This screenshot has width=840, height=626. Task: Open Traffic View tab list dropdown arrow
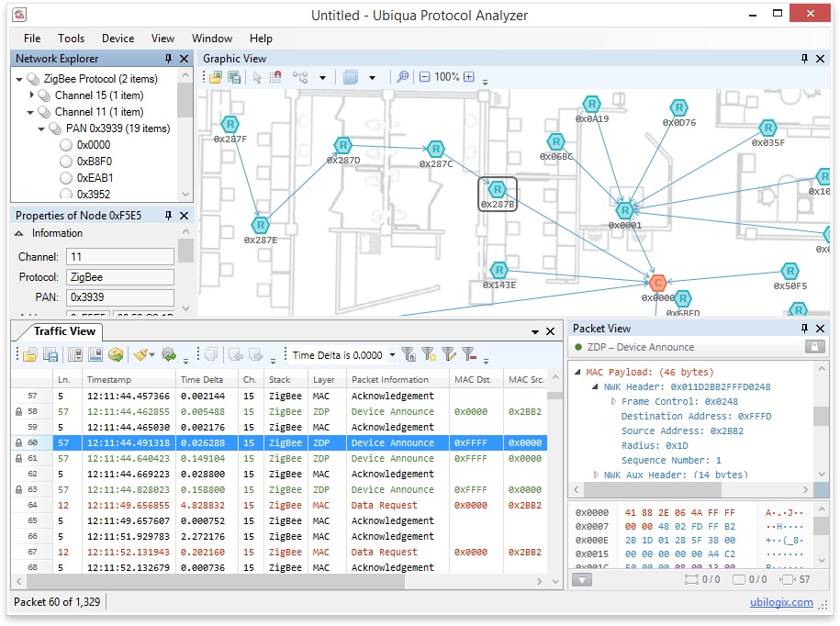click(534, 332)
